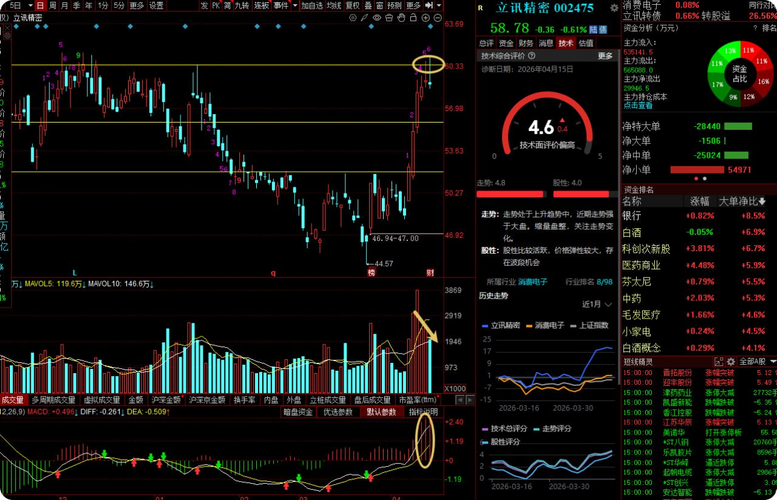Click 更多 in 技术综合评价 header
The height and width of the screenshot is (500, 777).
click(605, 56)
